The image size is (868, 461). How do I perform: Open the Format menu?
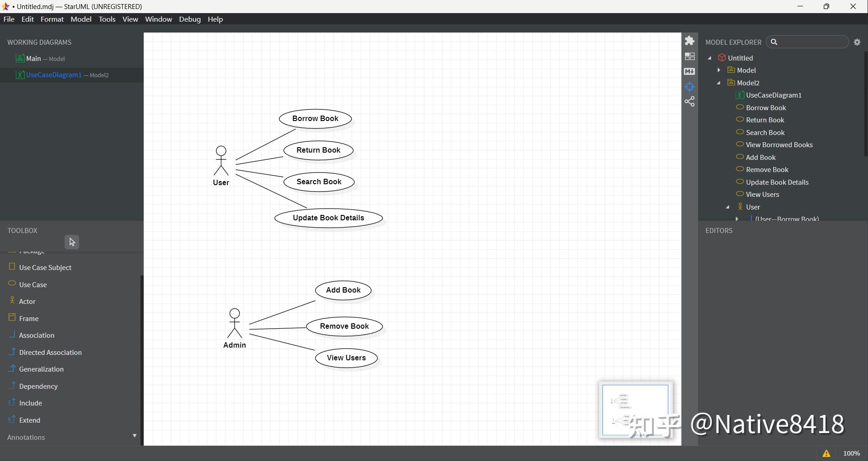point(52,19)
